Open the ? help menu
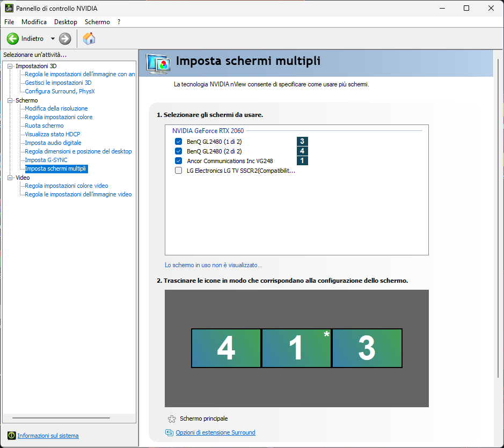 [x=119, y=22]
